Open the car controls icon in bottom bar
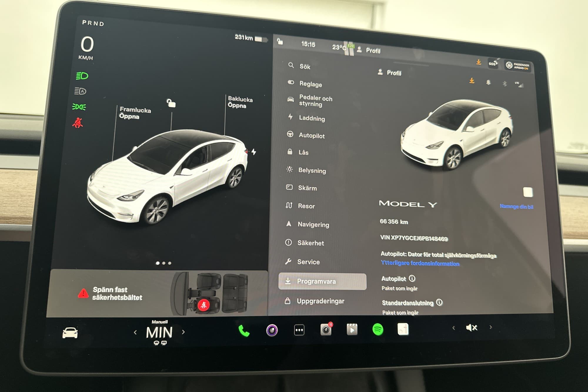The height and width of the screenshot is (392, 588). click(x=70, y=333)
